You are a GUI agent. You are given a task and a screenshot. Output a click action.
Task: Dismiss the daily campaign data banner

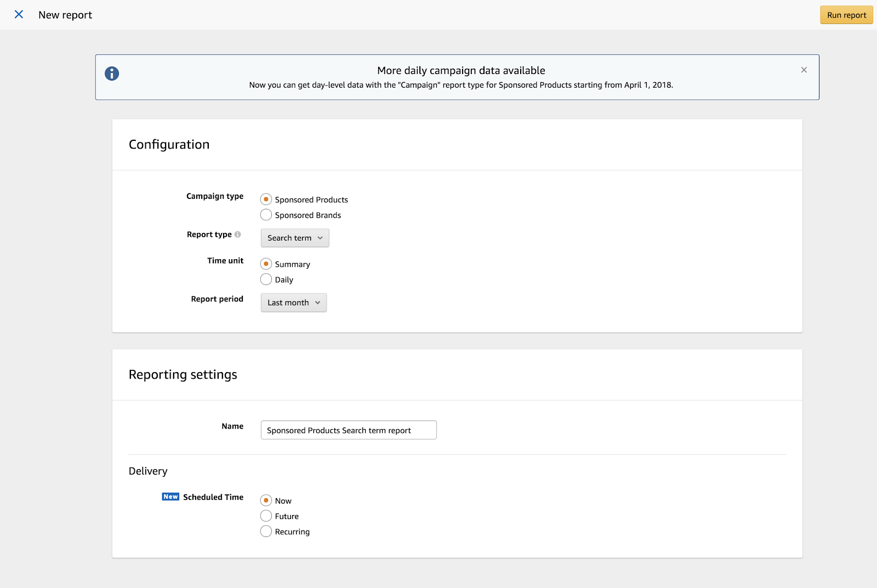(804, 70)
